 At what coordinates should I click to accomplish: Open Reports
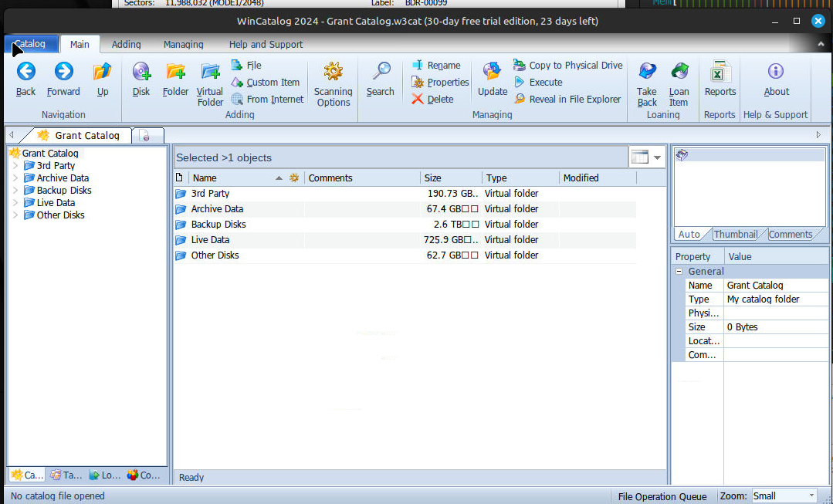click(720, 79)
